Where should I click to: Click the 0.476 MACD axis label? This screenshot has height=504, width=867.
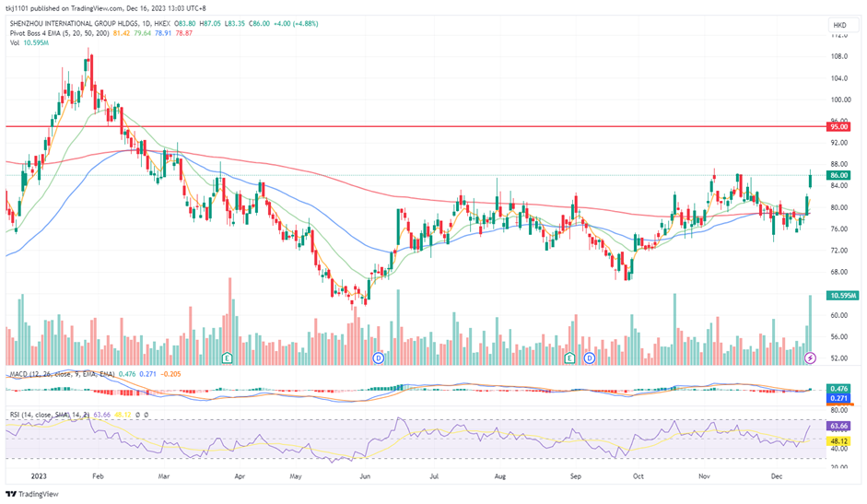(838, 389)
